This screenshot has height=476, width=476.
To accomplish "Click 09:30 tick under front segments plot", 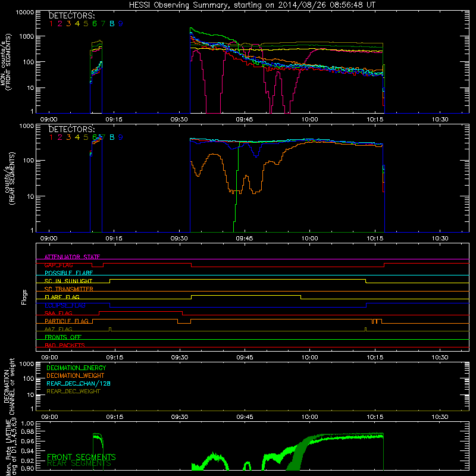I will [179, 120].
